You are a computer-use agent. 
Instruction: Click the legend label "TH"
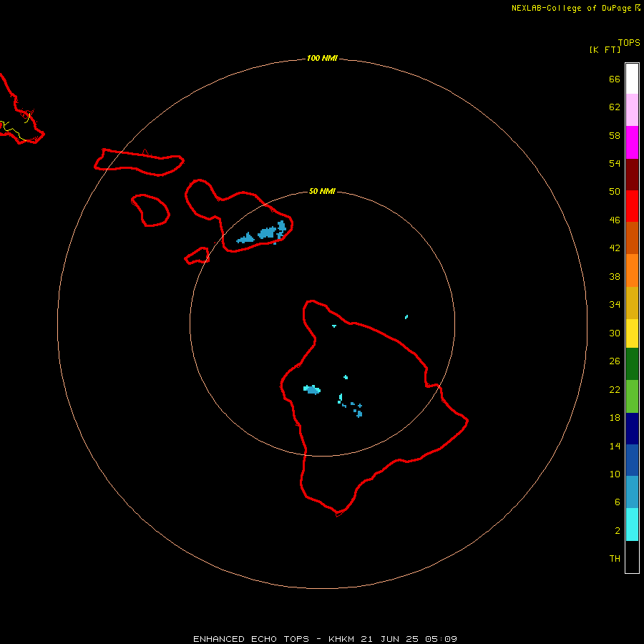(x=615, y=559)
